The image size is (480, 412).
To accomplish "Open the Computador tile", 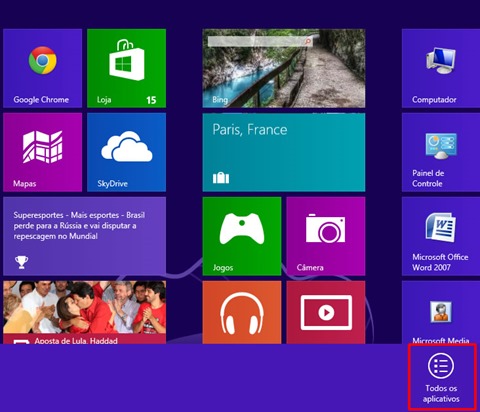I will 441,68.
